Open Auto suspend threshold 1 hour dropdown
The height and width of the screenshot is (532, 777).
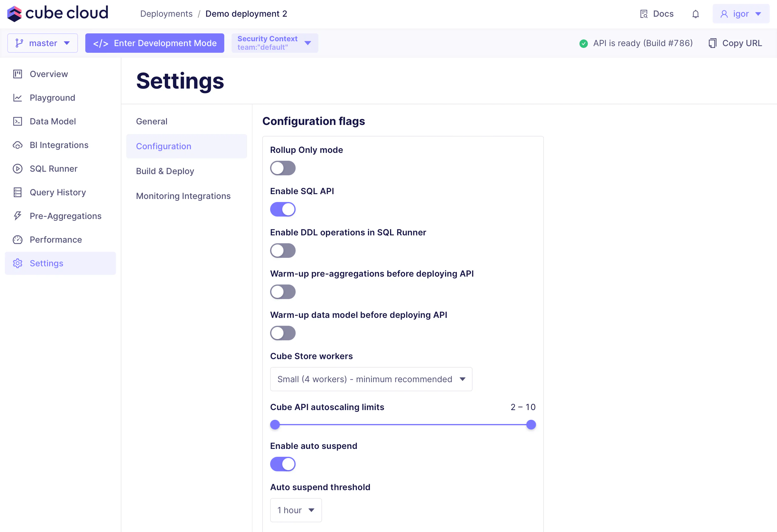pos(296,510)
